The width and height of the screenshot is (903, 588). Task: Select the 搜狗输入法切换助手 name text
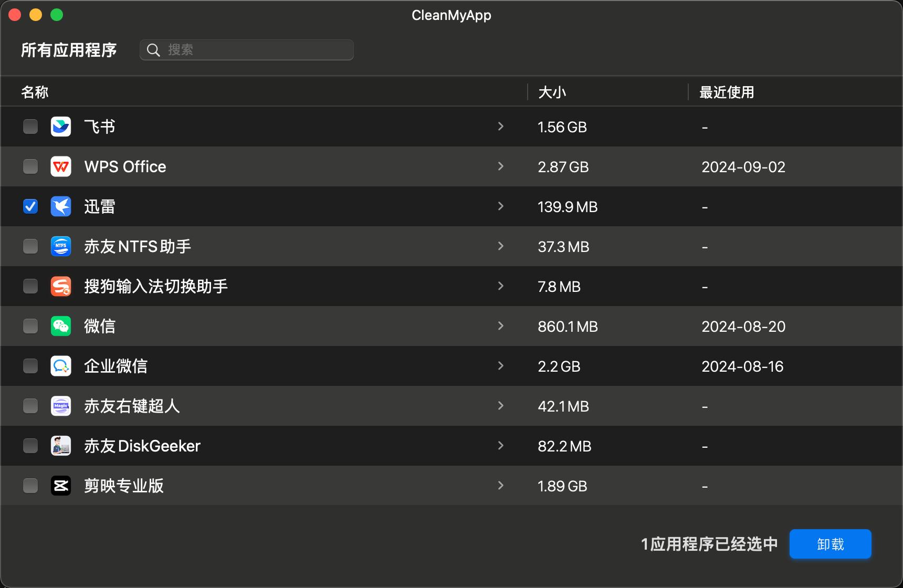pos(156,286)
